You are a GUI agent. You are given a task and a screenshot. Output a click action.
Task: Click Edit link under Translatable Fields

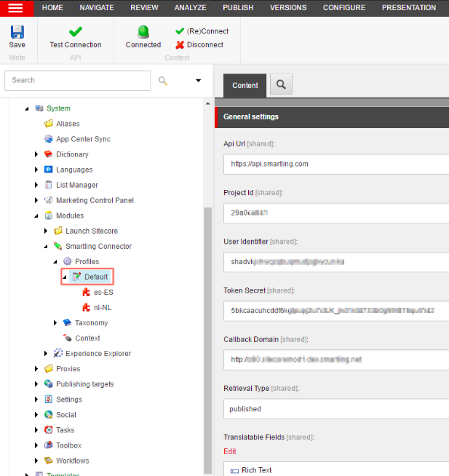[x=229, y=451]
